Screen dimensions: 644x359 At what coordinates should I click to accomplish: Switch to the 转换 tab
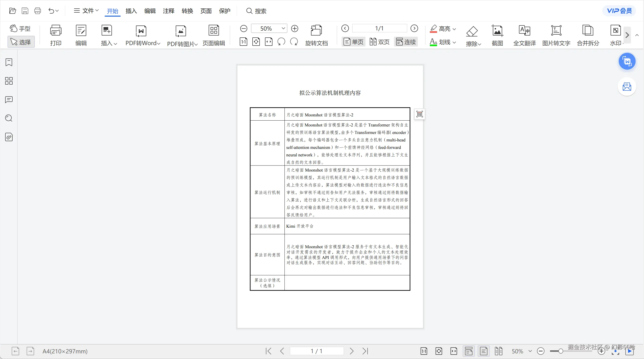187,11
